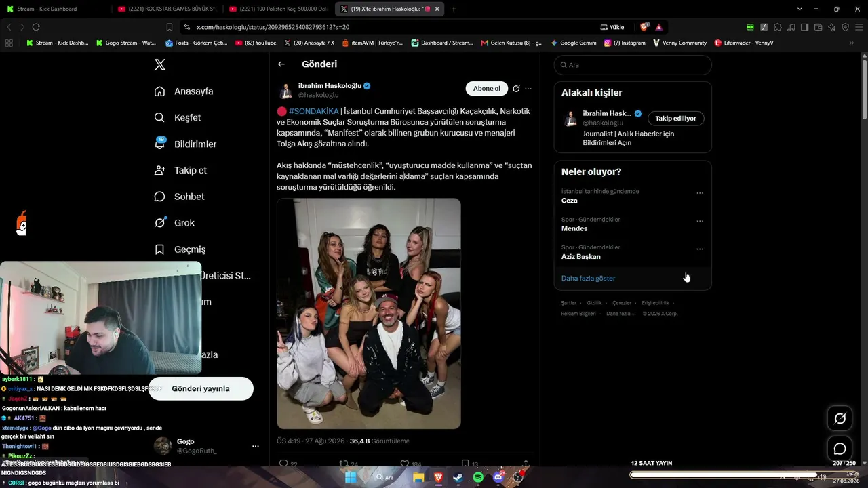Image resolution: width=868 pixels, height=488 pixels.
Task: Open İbrahim Hask... profile in Alakalı kişiler
Action: pyautogui.click(x=607, y=113)
